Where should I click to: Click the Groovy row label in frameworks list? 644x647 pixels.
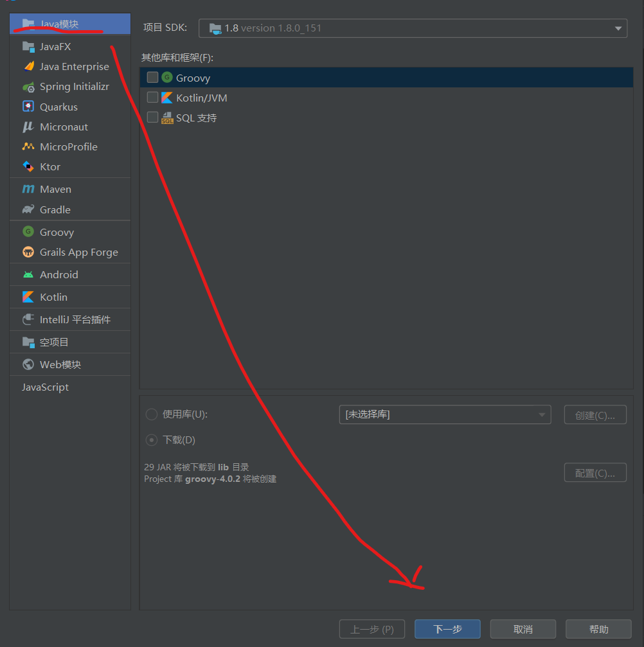click(x=193, y=78)
